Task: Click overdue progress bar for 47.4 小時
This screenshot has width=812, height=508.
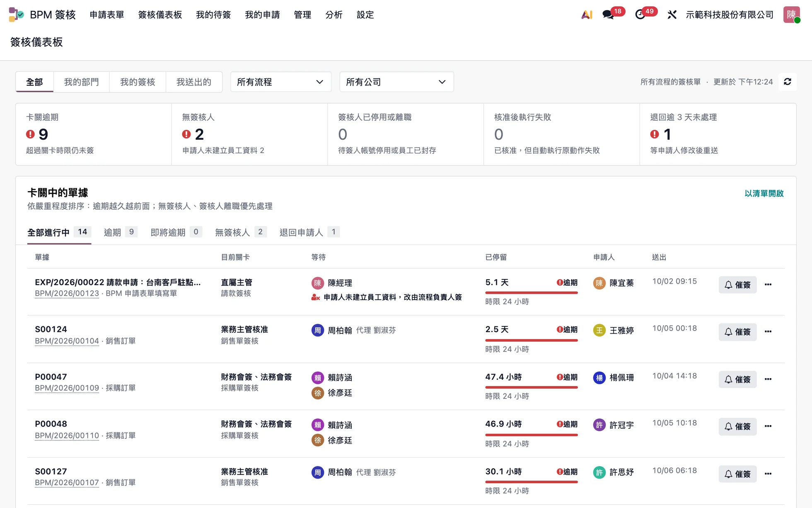Action: click(532, 387)
